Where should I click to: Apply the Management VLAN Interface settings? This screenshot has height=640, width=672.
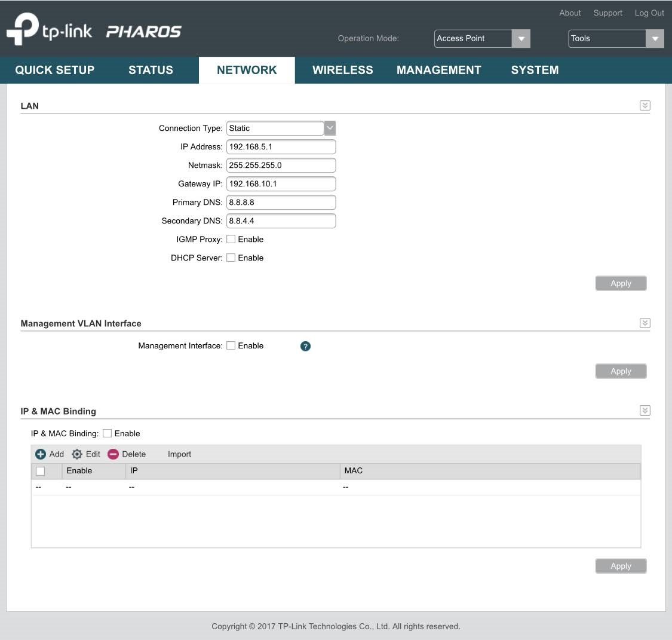click(x=621, y=371)
